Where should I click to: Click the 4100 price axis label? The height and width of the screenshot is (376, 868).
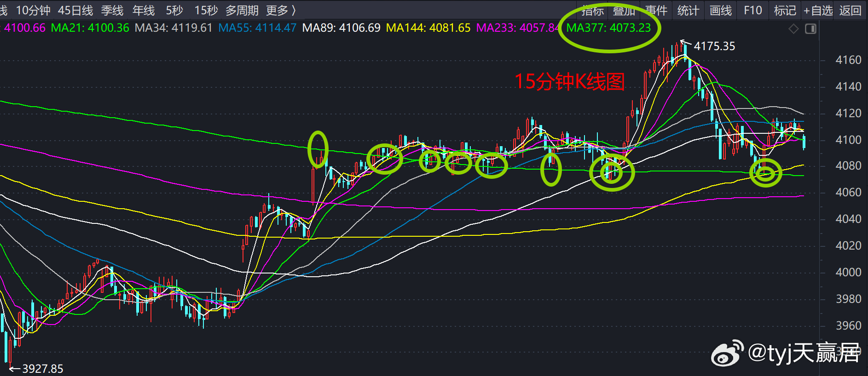tap(848, 140)
